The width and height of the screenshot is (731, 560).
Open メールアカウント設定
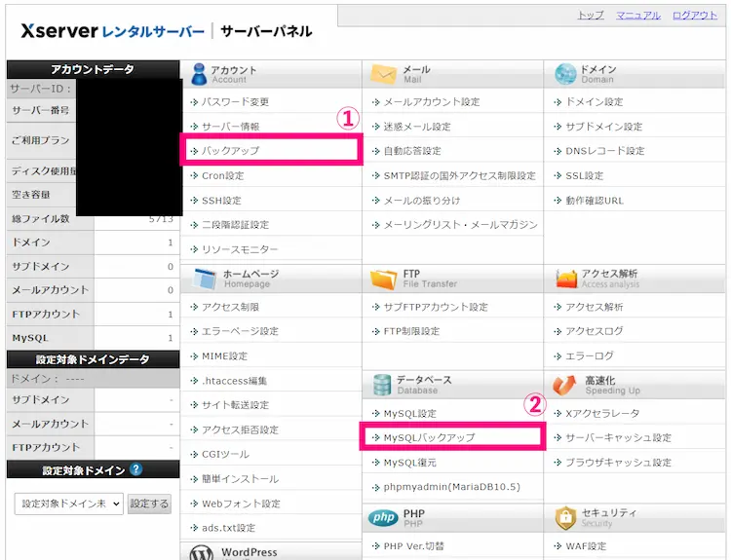coord(431,101)
